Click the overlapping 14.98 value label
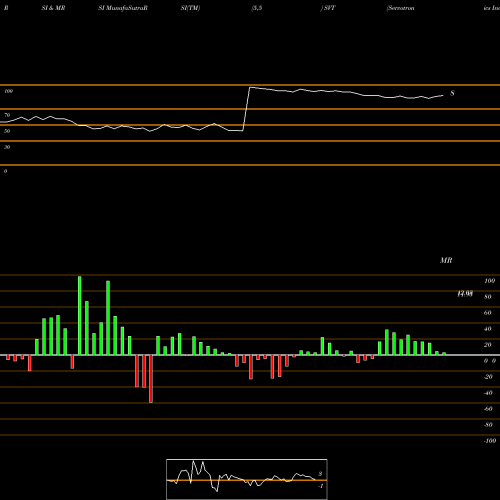 (x=465, y=294)
